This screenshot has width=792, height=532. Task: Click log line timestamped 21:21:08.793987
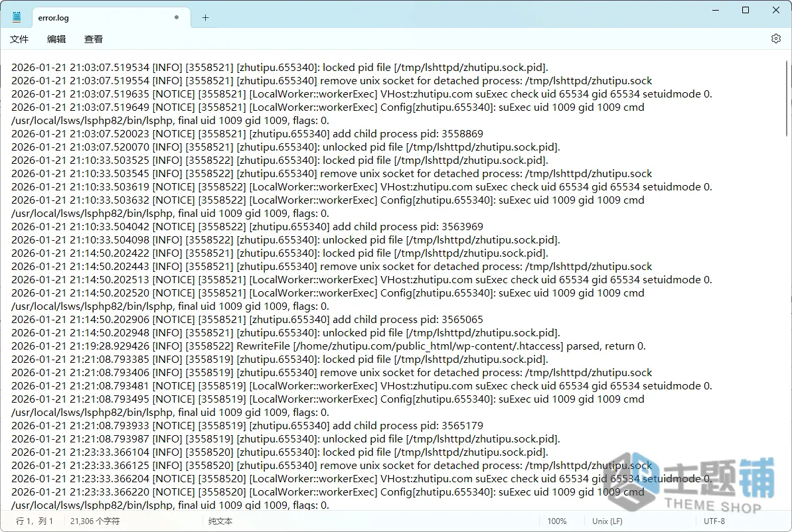[285, 438]
